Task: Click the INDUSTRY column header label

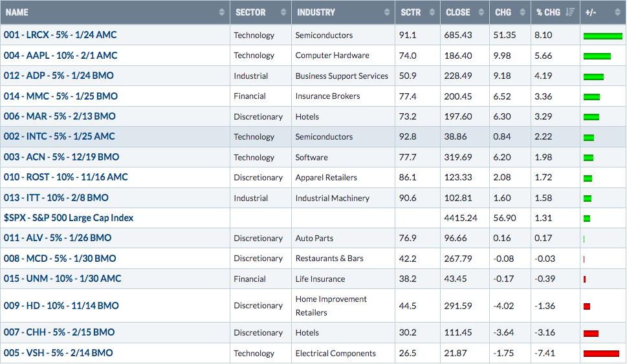Action: [x=316, y=12]
